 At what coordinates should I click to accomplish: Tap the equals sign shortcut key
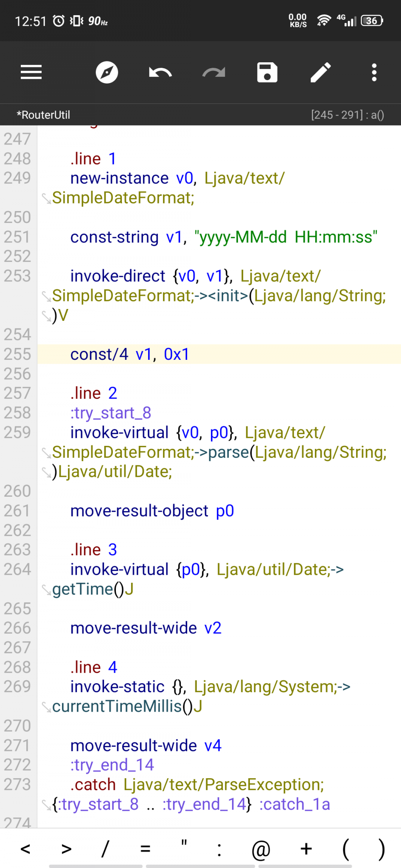(145, 849)
